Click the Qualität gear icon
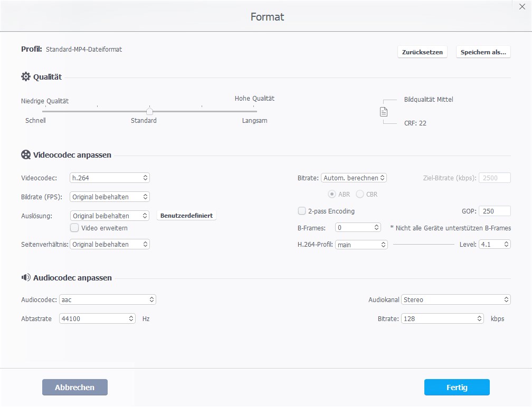The width and height of the screenshot is (532, 407). click(x=26, y=77)
